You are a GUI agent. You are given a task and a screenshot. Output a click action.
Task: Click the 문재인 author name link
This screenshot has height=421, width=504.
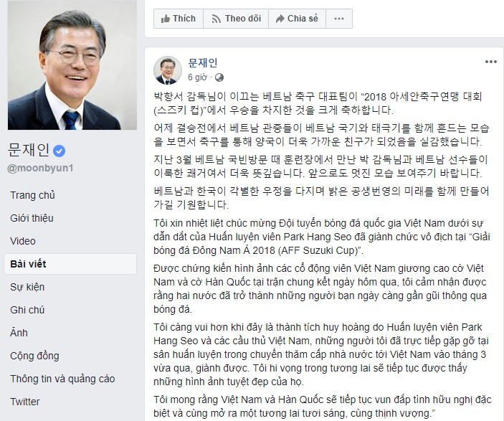tap(203, 62)
